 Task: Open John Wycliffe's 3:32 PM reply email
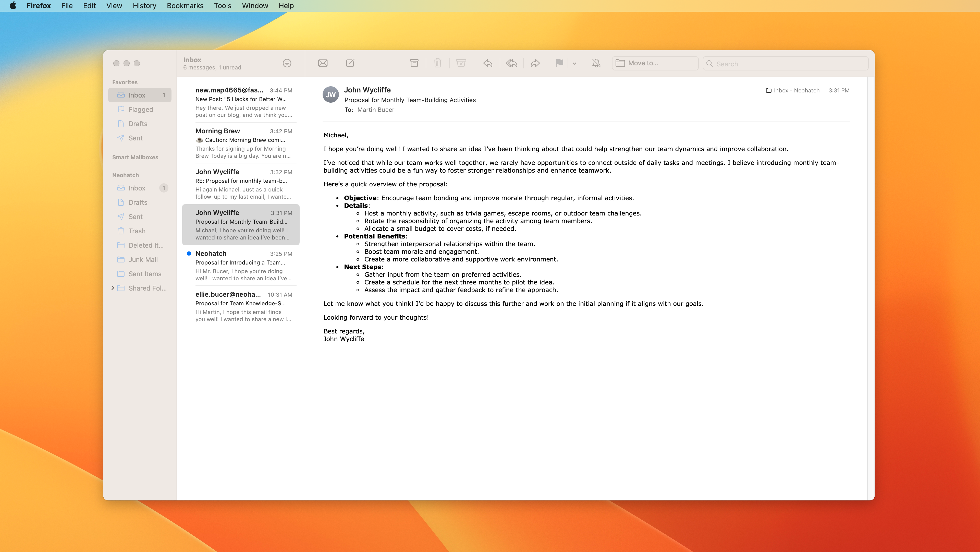tap(241, 184)
